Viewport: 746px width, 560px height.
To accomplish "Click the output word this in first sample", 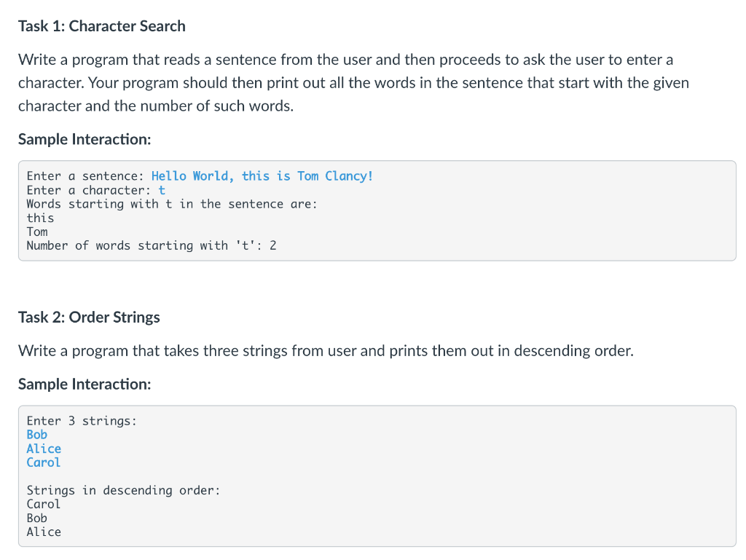I will pyautogui.click(x=41, y=218).
